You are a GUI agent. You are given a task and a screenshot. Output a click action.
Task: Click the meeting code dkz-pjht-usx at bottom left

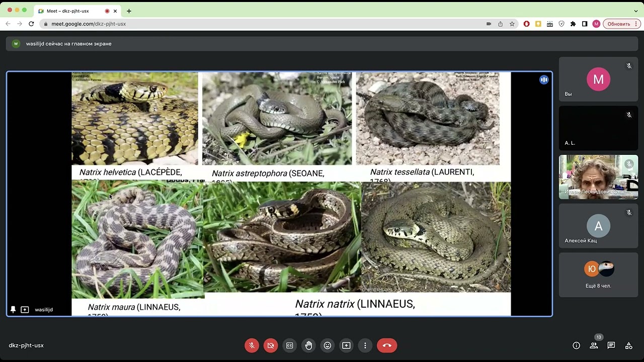[26, 345]
